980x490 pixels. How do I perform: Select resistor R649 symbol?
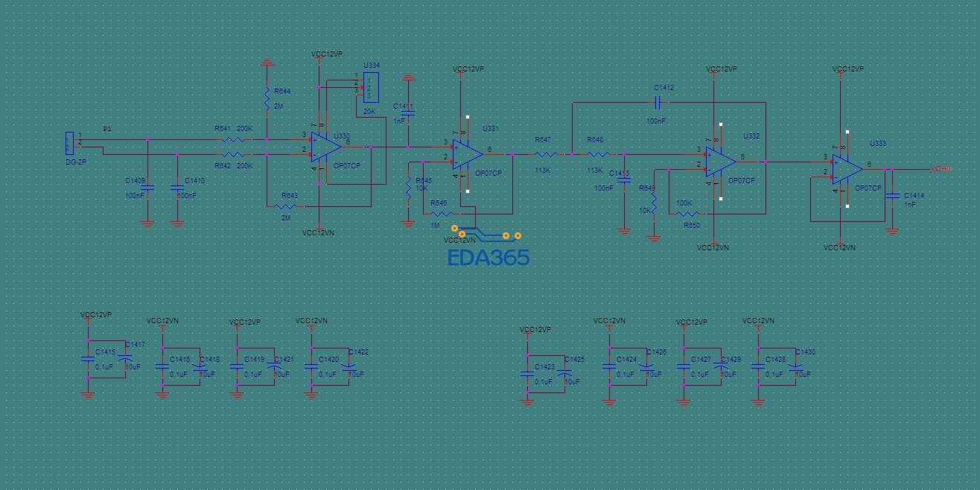coord(654,203)
